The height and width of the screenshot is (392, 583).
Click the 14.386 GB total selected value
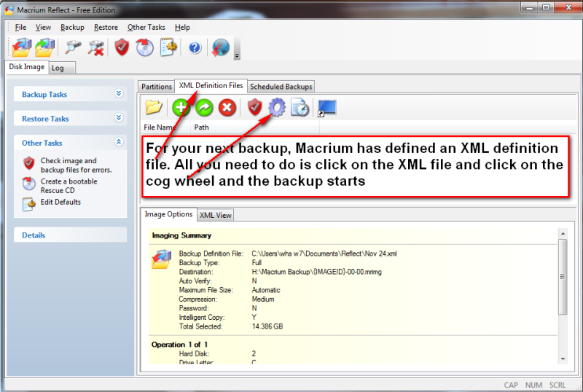(267, 326)
